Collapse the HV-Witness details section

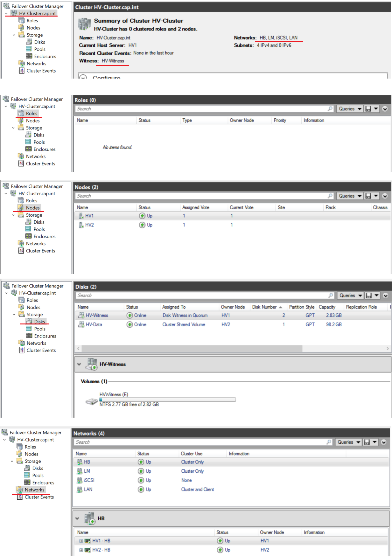[x=79, y=364]
